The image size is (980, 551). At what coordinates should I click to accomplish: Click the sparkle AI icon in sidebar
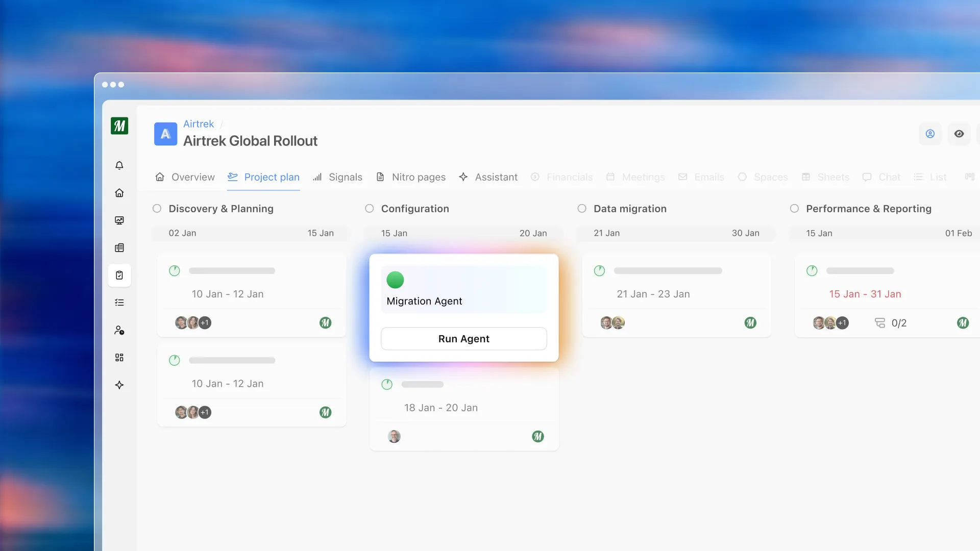(x=119, y=385)
